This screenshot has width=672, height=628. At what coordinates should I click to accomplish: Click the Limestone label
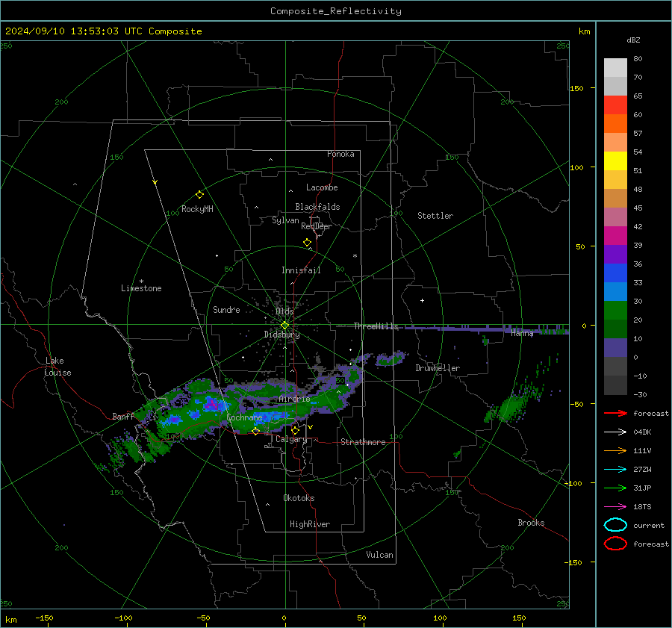pos(141,288)
